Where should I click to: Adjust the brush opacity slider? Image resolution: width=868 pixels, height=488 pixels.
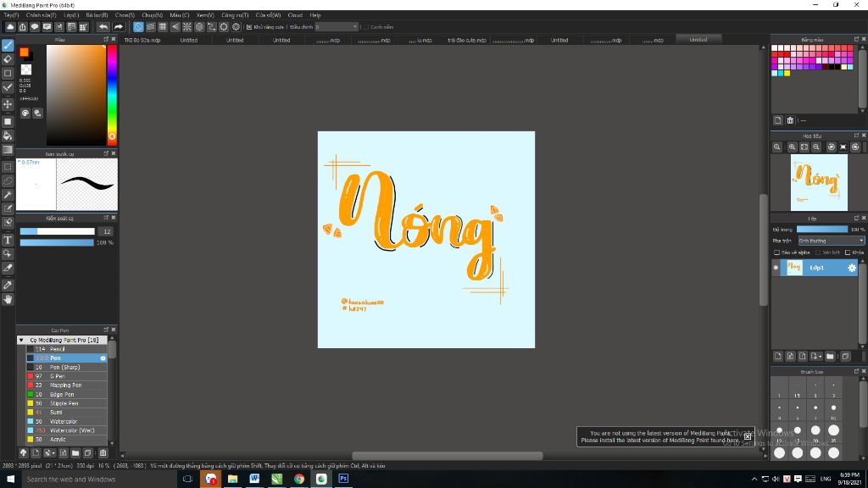pyautogui.click(x=58, y=242)
